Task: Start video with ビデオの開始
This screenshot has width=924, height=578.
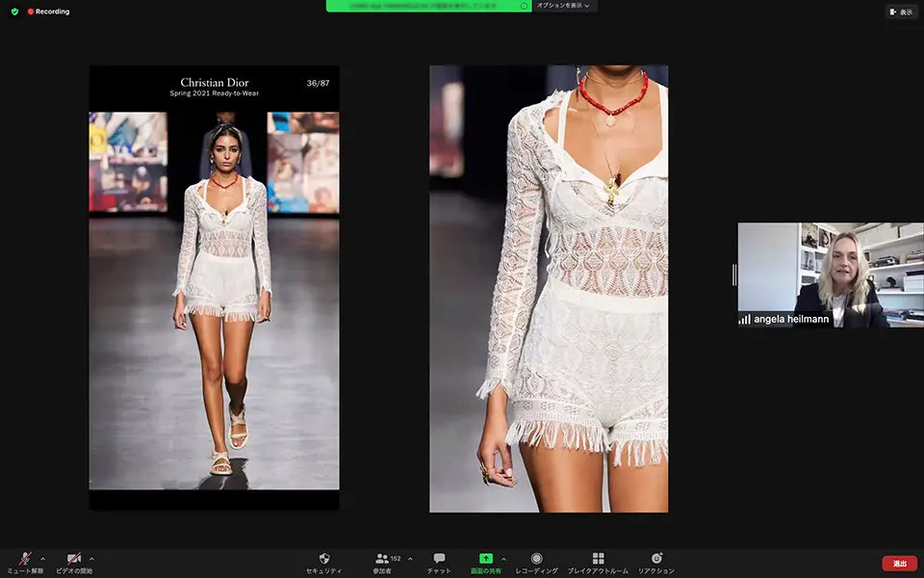Action: pos(74,563)
